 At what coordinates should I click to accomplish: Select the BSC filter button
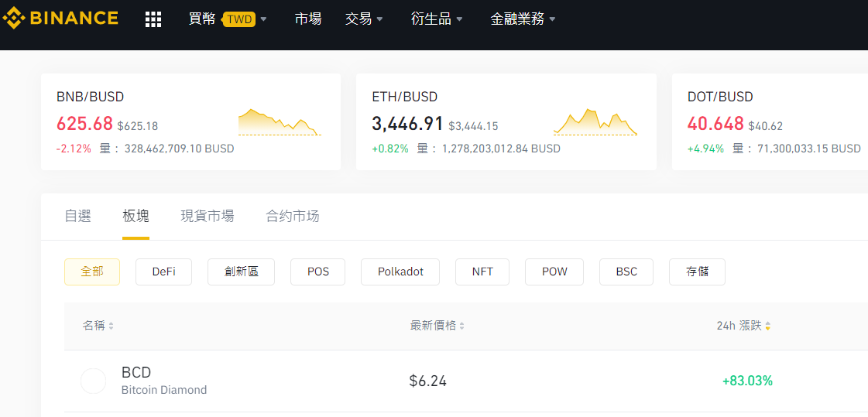[626, 272]
